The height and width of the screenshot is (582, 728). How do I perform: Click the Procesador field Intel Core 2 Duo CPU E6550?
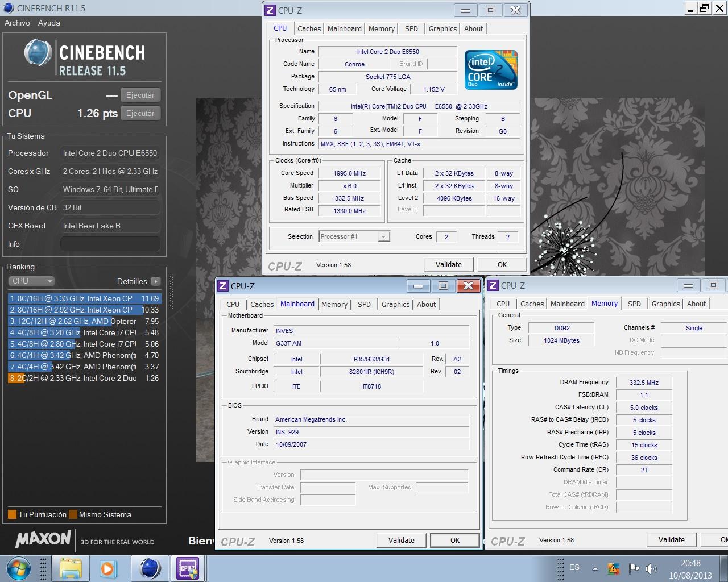[x=110, y=153]
